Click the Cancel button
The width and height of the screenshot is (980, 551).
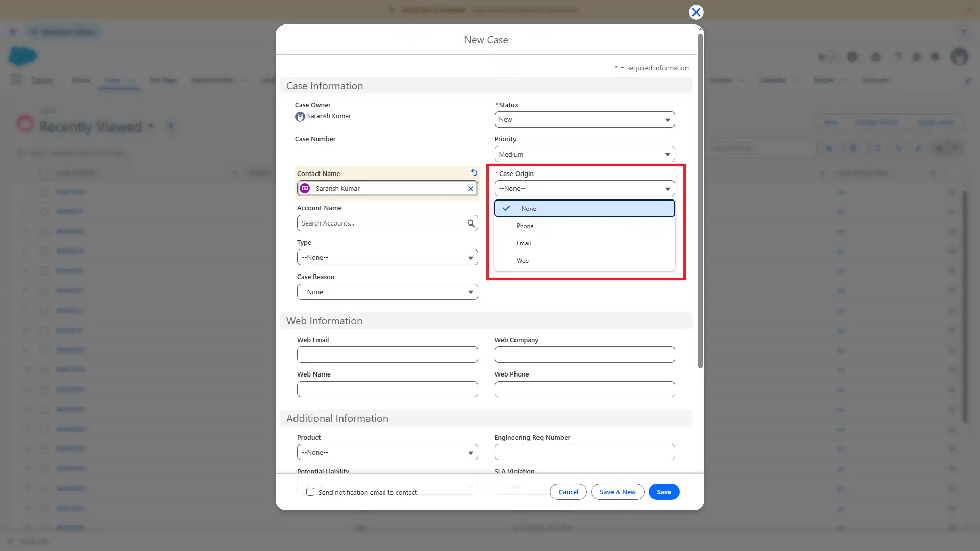pos(568,492)
